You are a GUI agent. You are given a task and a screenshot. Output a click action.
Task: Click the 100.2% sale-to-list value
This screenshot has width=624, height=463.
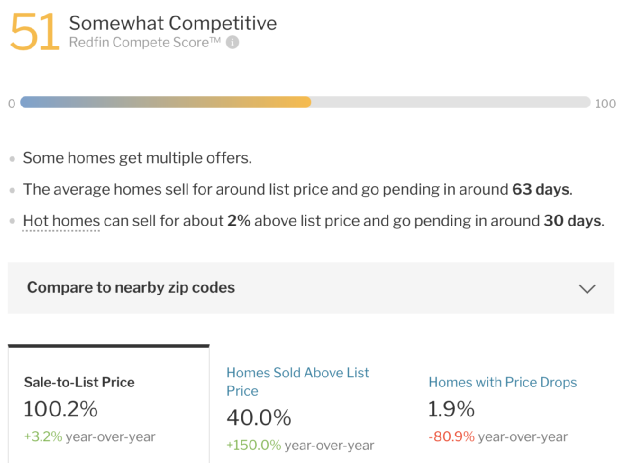click(60, 409)
